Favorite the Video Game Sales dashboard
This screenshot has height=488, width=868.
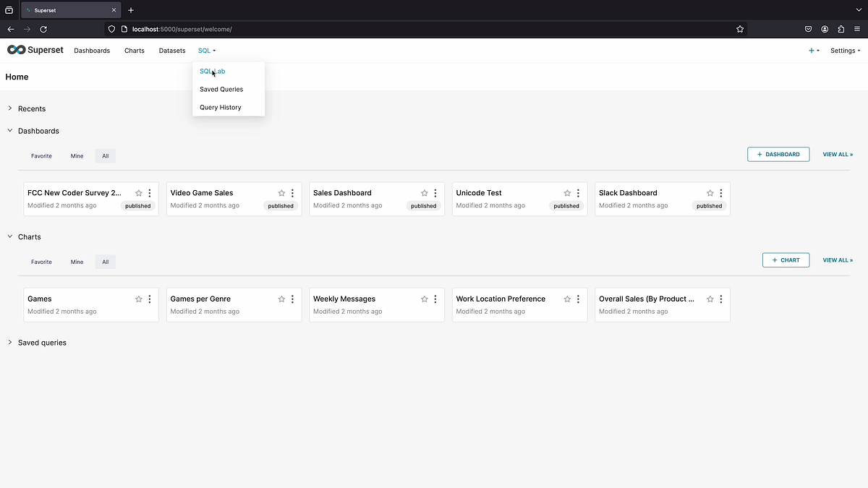coord(281,193)
